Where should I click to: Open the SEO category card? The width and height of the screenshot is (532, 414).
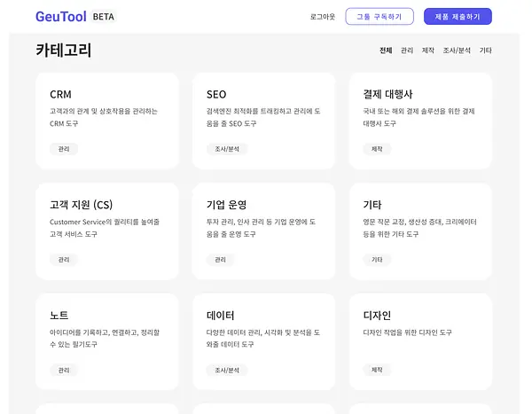263,121
